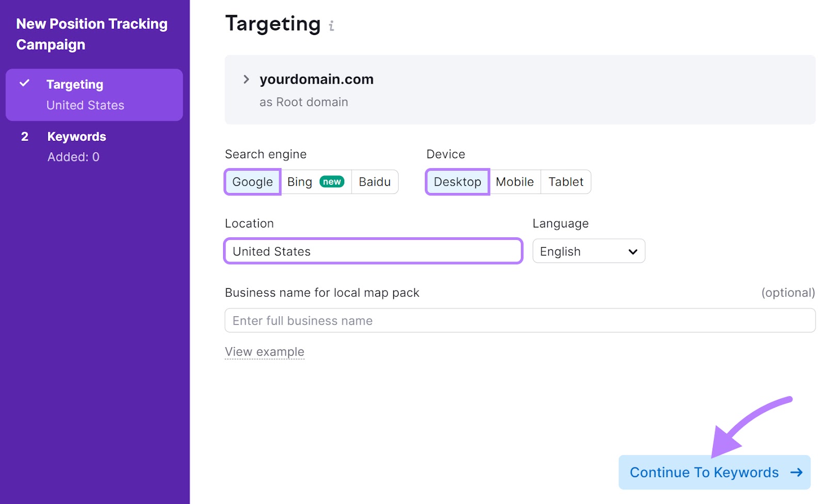826x504 pixels.
Task: Click the Location field with United States
Action: tap(373, 251)
